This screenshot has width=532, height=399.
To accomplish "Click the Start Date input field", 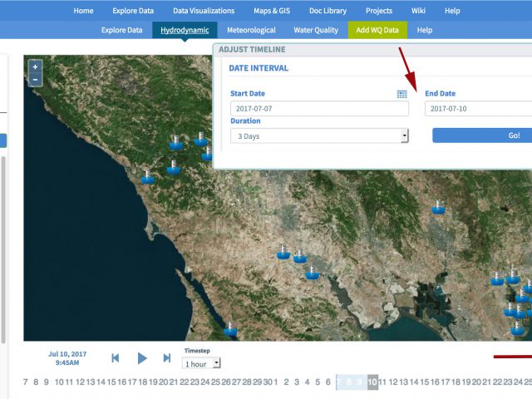I will 319,109.
